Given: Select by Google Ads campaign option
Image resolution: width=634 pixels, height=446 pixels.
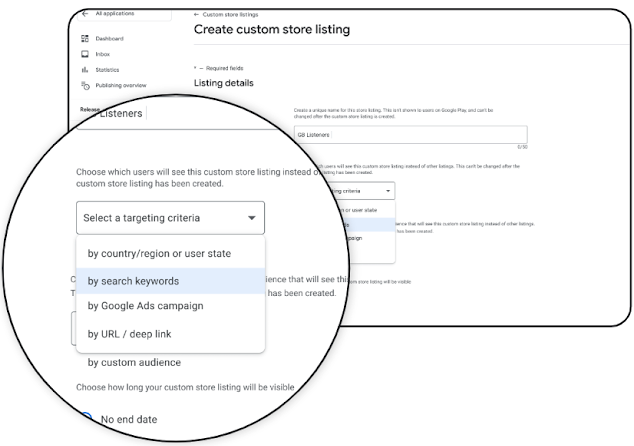Looking at the screenshot, I should 146,306.
